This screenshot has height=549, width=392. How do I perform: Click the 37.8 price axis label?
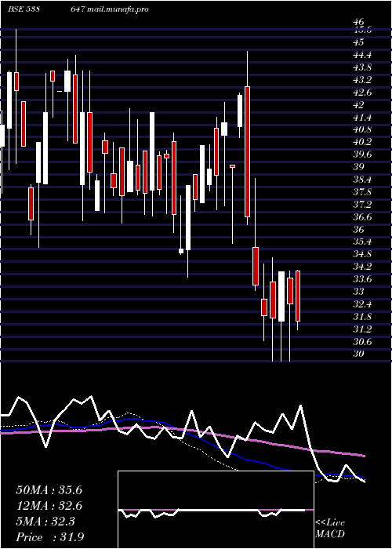pyautogui.click(x=362, y=192)
